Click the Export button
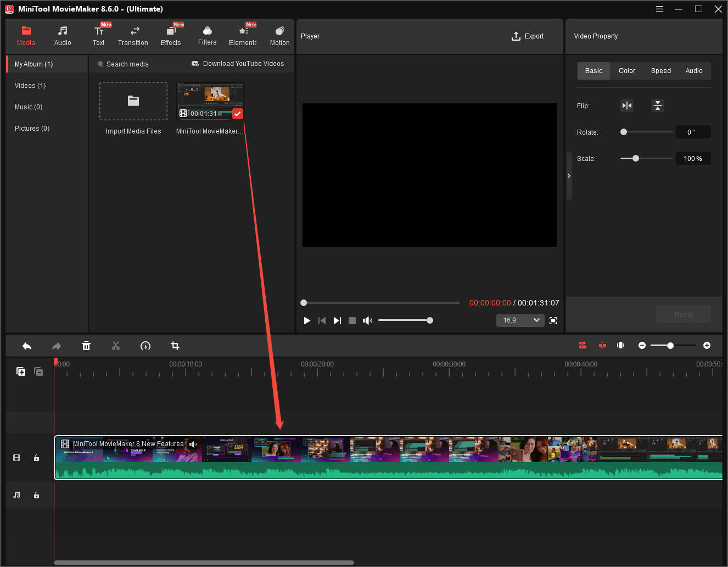 click(528, 36)
